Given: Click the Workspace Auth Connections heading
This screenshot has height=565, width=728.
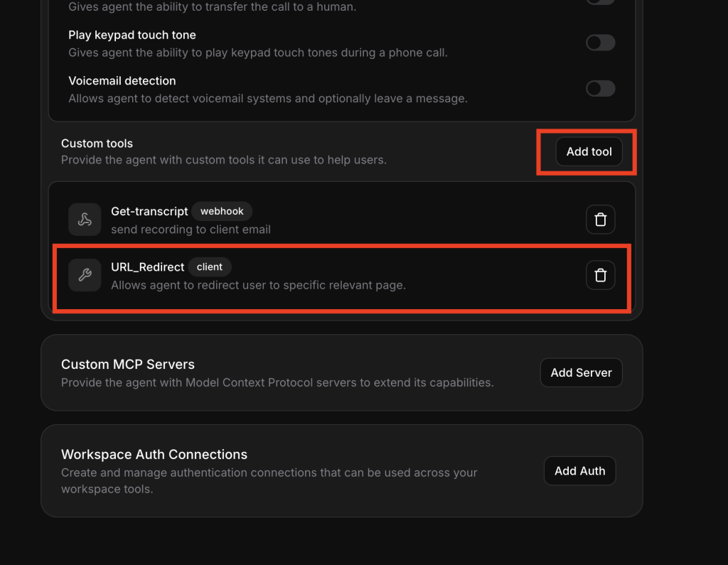Looking at the screenshot, I should pyautogui.click(x=154, y=455).
